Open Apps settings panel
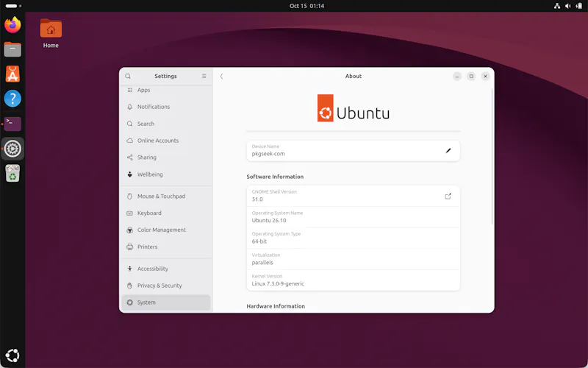 pos(166,90)
